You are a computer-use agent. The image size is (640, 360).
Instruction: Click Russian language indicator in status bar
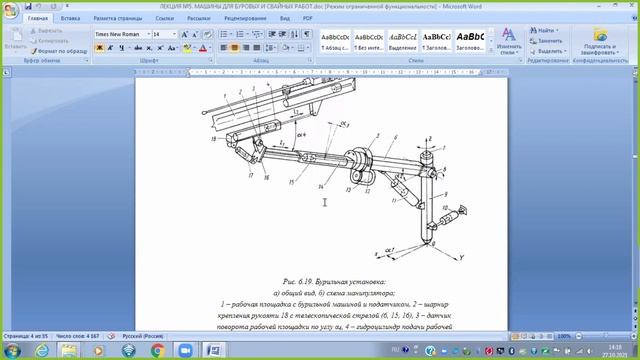click(143, 336)
